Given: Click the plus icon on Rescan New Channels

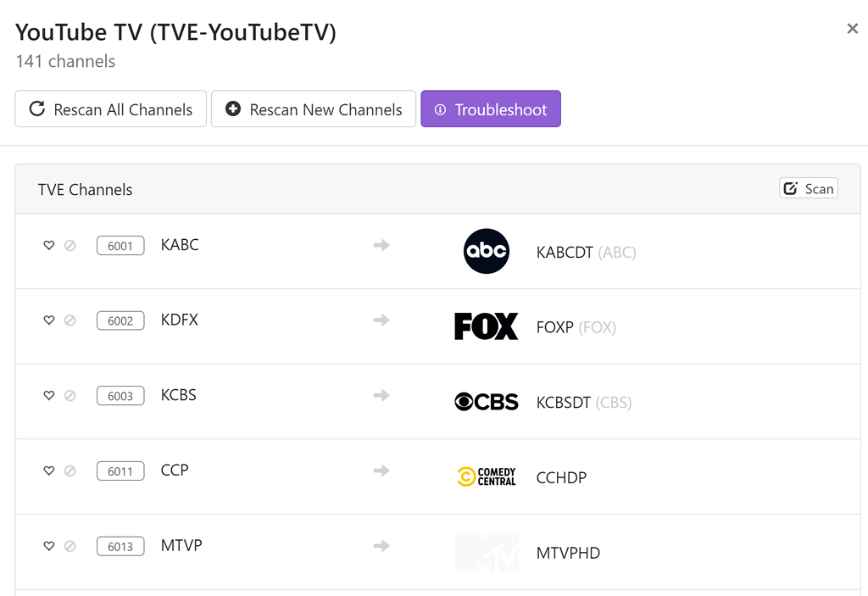Looking at the screenshot, I should [231, 109].
